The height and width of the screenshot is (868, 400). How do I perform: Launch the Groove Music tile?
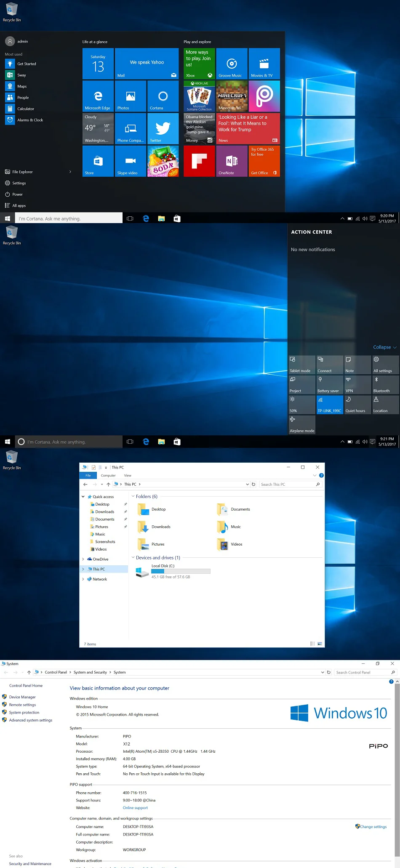(x=232, y=64)
